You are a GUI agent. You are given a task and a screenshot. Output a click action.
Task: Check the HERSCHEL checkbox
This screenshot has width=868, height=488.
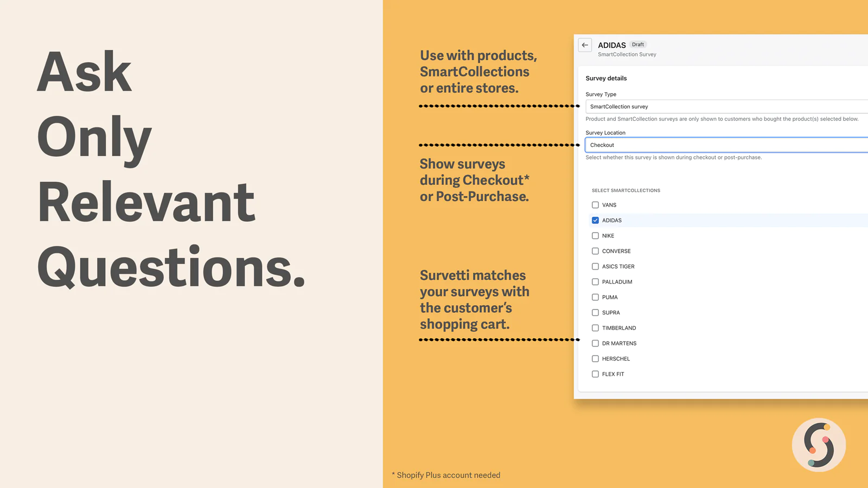(x=595, y=358)
